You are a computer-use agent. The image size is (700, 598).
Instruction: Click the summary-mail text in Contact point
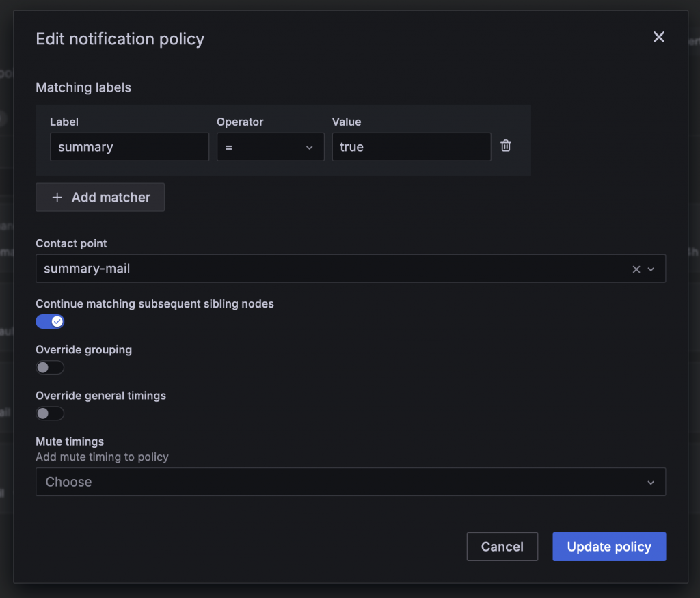tap(87, 269)
